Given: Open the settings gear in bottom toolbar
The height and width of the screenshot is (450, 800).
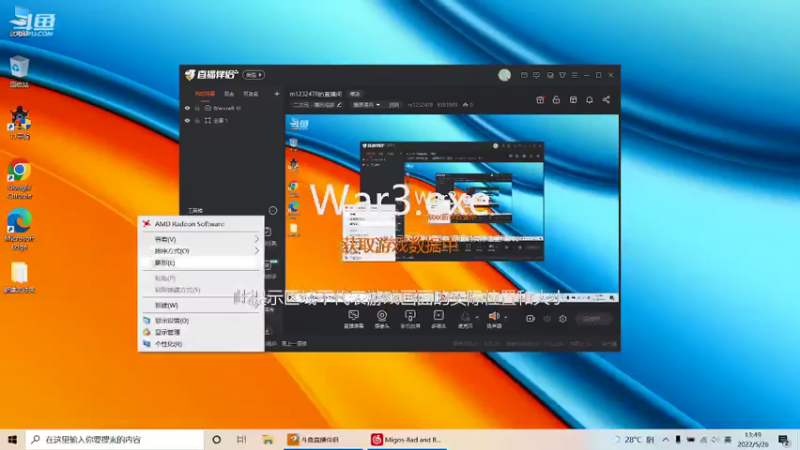Looking at the screenshot, I should click(x=563, y=318).
